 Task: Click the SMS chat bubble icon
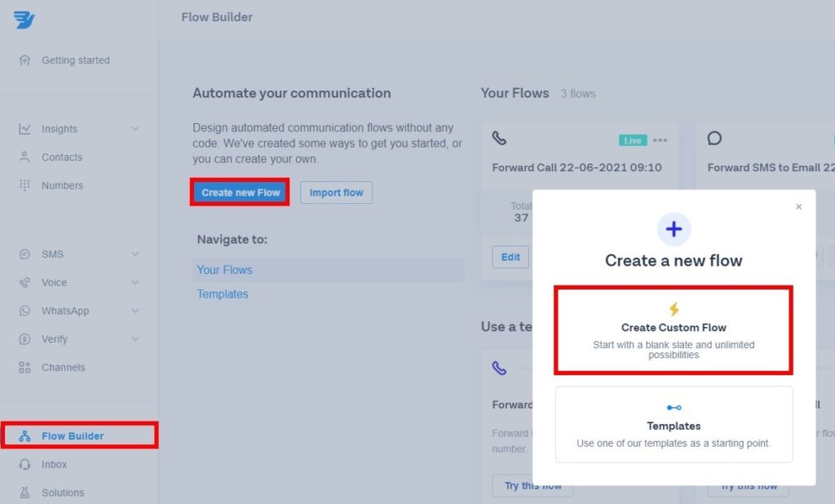(x=24, y=254)
